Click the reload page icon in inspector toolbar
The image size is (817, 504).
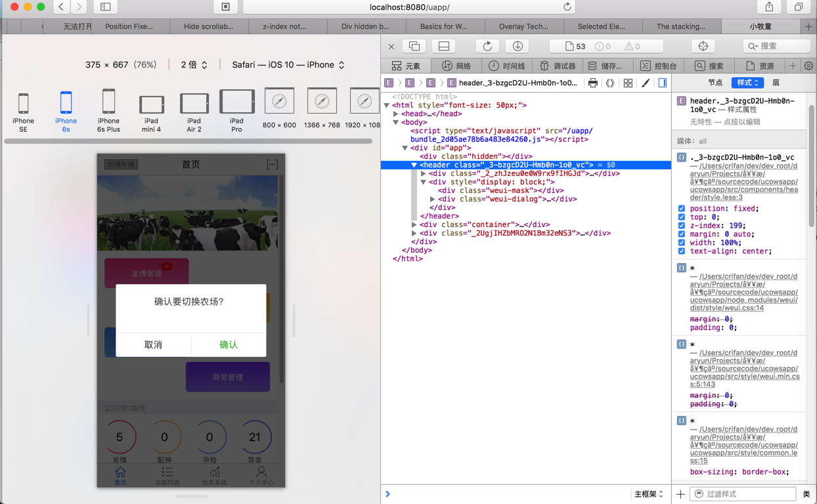tap(487, 46)
